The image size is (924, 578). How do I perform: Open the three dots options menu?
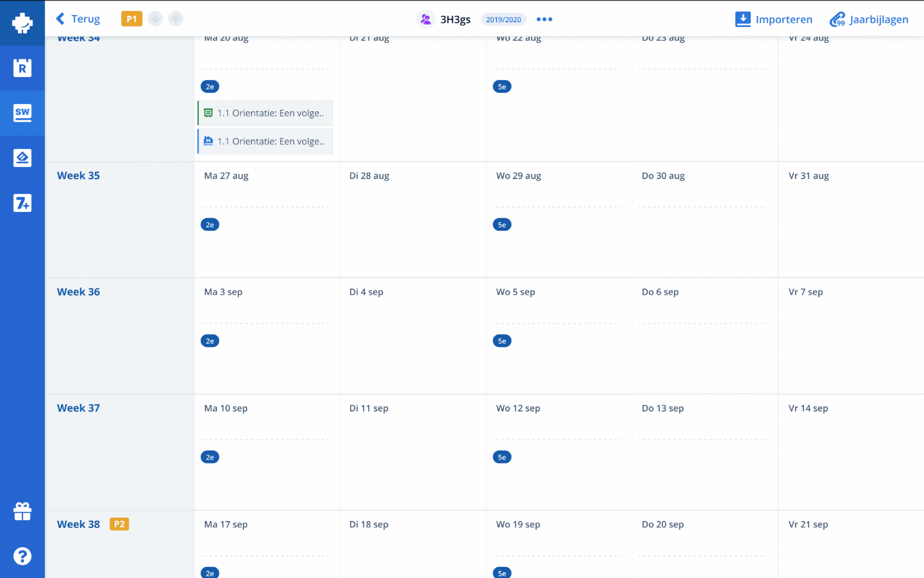(x=544, y=19)
